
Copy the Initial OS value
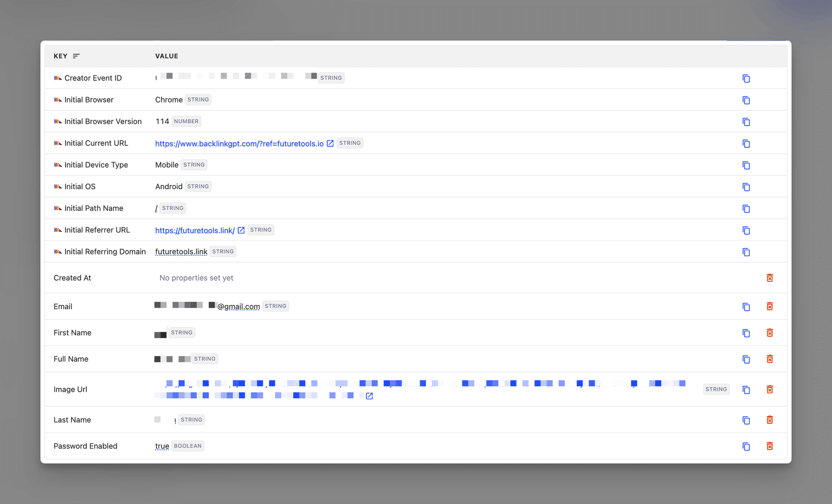tap(746, 187)
